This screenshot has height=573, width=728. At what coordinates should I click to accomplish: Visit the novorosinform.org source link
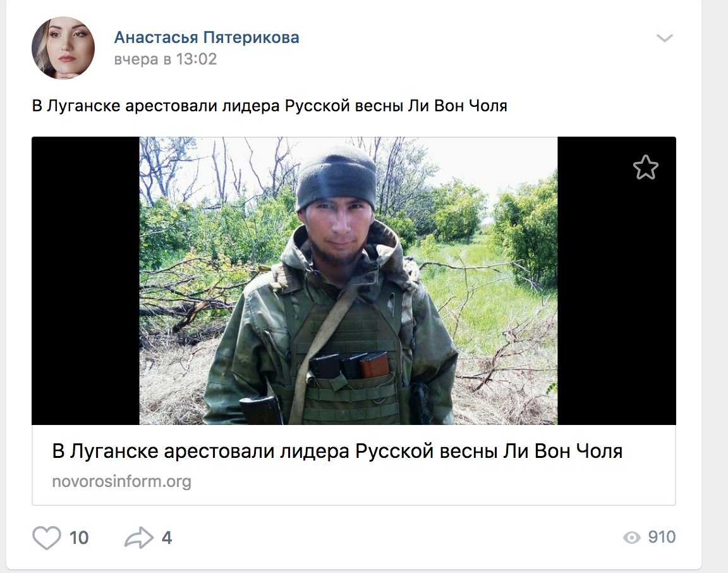tap(121, 481)
